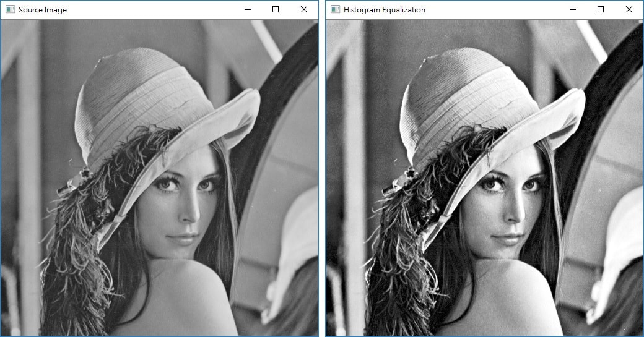644x337 pixels.
Task: Minimize the Histogram Equalization window
Action: (573, 10)
